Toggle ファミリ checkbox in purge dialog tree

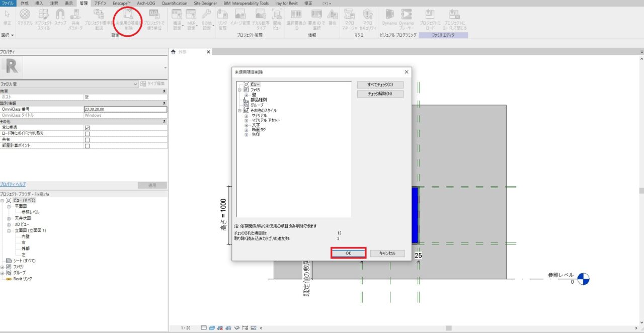(246, 89)
